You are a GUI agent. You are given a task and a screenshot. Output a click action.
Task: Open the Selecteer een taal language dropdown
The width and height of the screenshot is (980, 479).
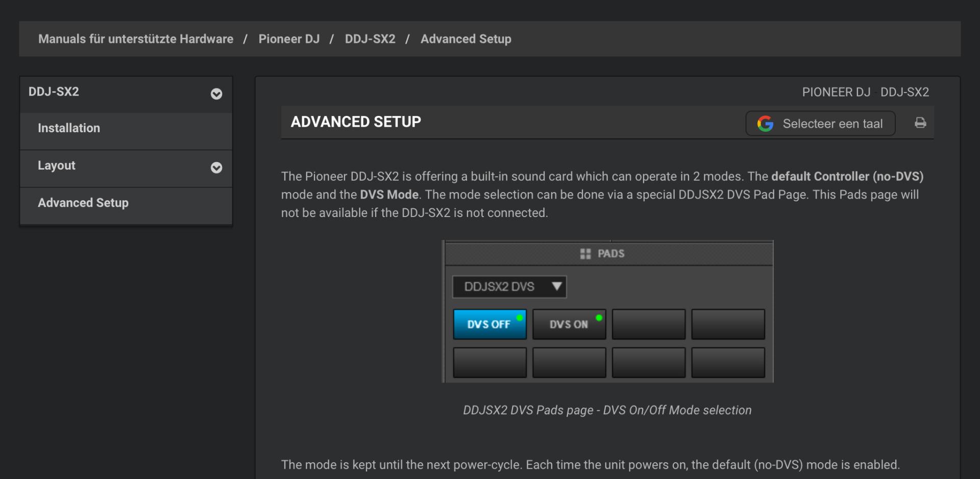[820, 124]
